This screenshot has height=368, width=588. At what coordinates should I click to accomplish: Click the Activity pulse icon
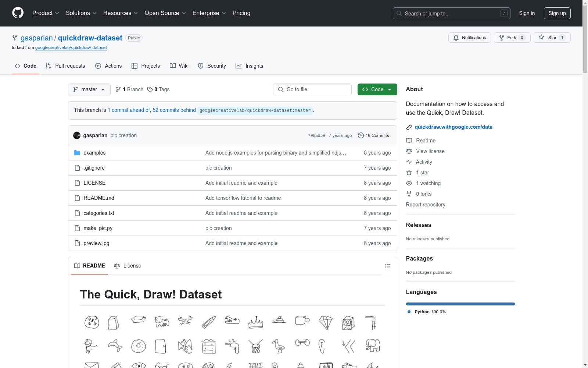pos(409,162)
